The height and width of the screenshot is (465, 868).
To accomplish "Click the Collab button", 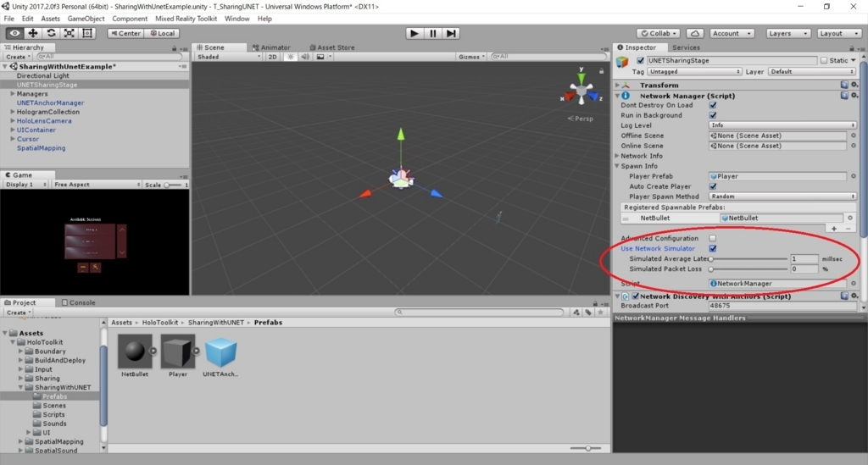I will click(x=658, y=33).
